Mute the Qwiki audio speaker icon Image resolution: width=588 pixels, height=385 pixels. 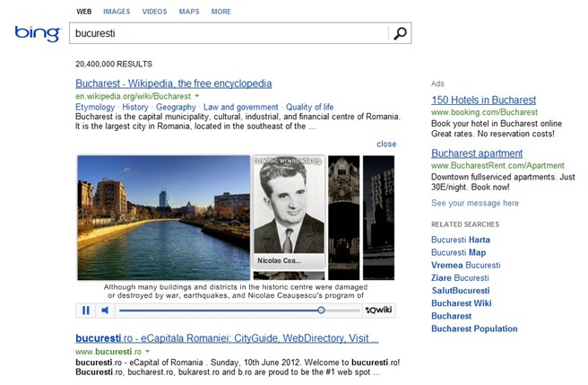click(105, 311)
